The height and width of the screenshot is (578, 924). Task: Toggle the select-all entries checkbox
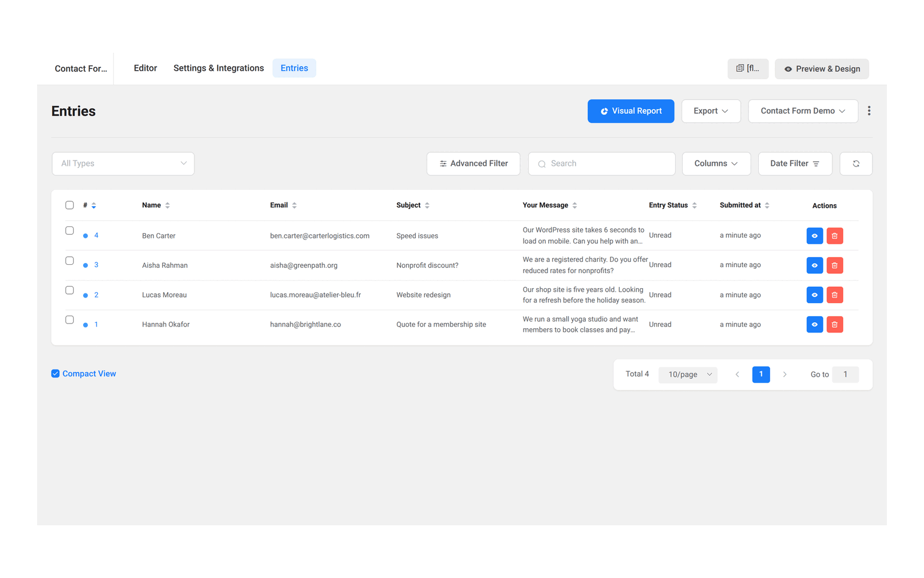(x=69, y=205)
